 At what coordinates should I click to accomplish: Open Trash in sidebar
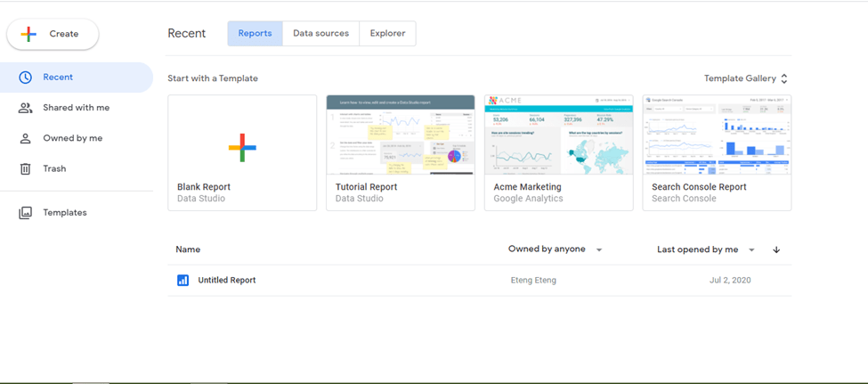click(77, 168)
